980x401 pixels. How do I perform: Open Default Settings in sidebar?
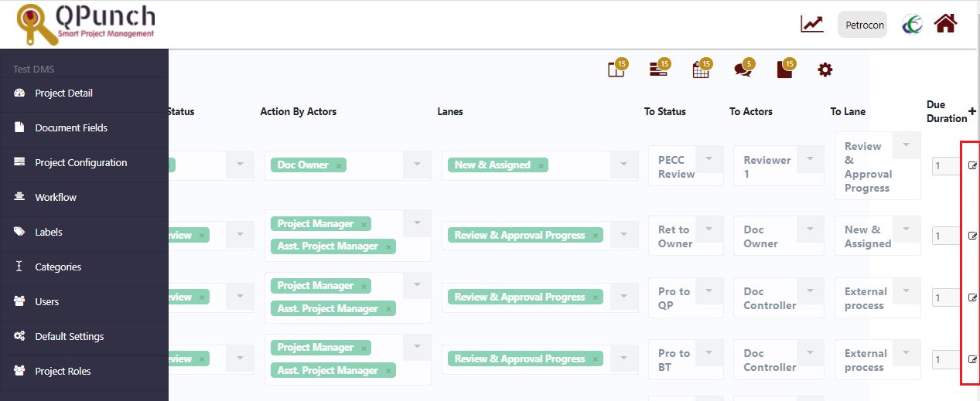point(84,336)
